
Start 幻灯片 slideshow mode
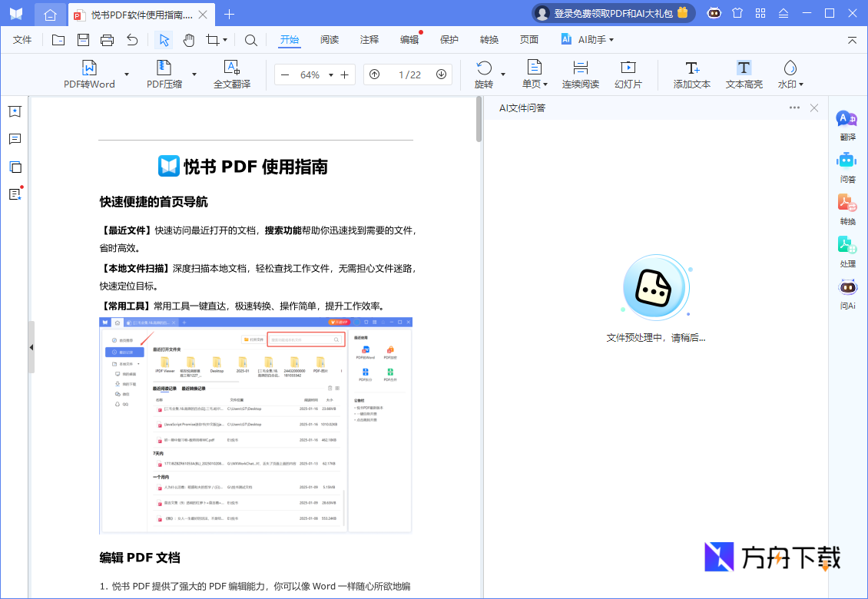pos(629,74)
